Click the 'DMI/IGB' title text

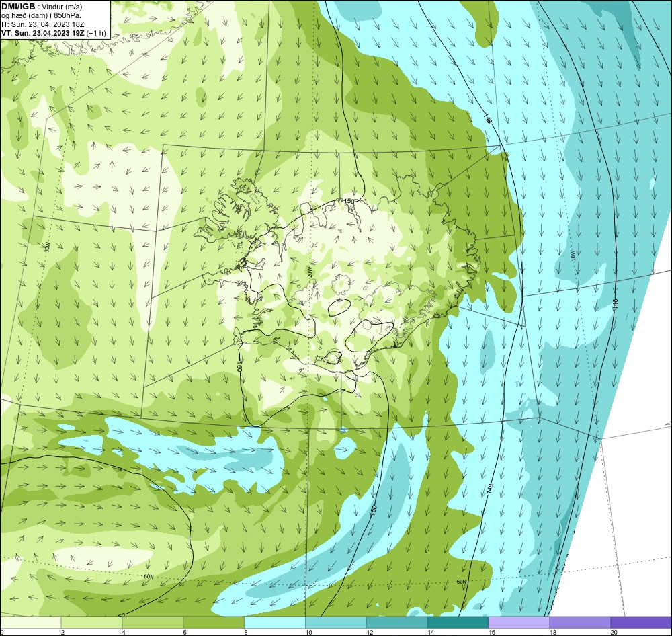tap(18, 7)
